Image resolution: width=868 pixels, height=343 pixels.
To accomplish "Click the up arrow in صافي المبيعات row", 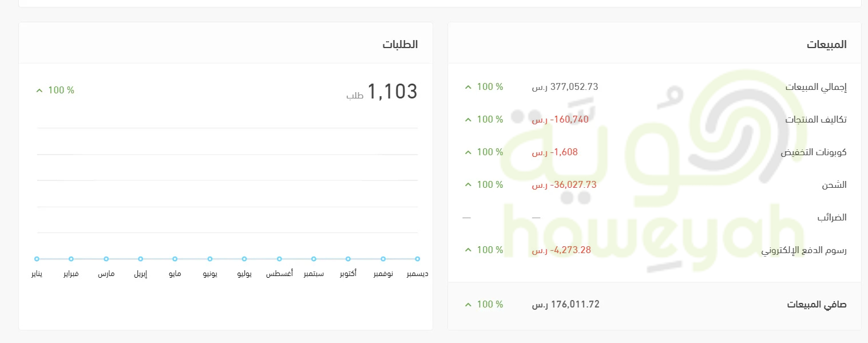I will 468,305.
